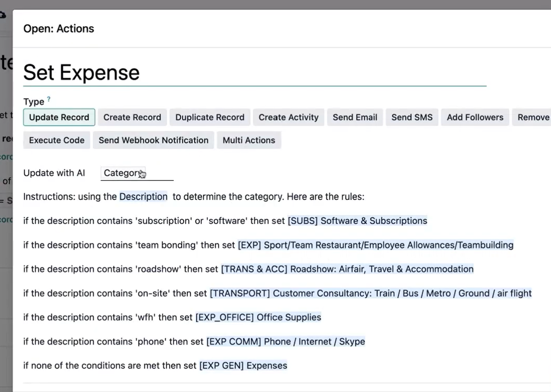
Task: Select the Add Followers type option
Action: click(475, 117)
